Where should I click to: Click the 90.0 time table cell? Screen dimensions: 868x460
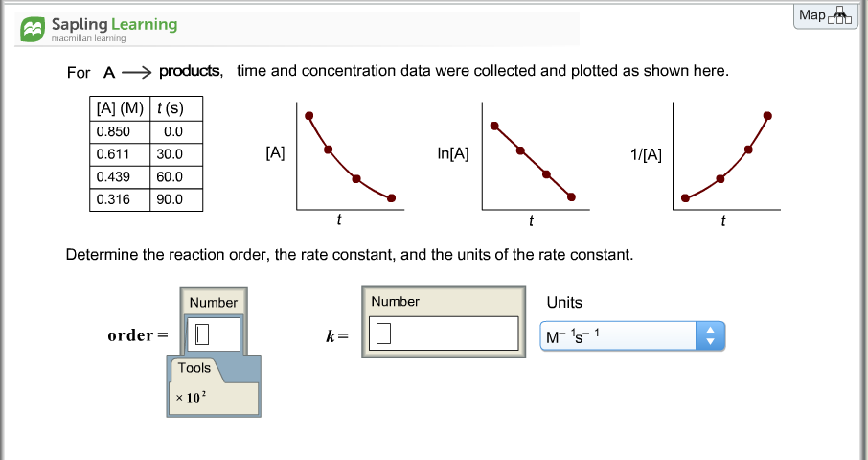click(x=176, y=199)
